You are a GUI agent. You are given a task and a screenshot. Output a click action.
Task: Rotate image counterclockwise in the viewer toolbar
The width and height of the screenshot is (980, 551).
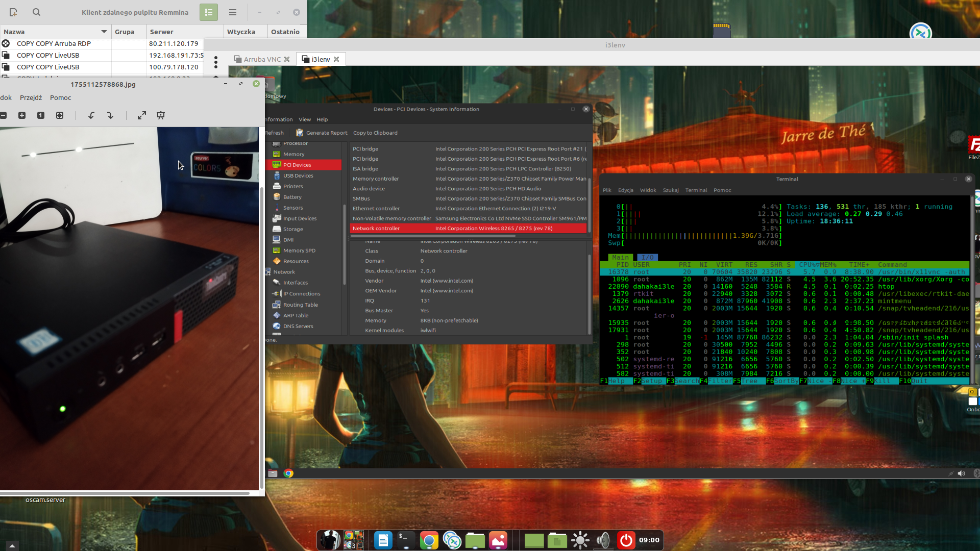pos(91,115)
